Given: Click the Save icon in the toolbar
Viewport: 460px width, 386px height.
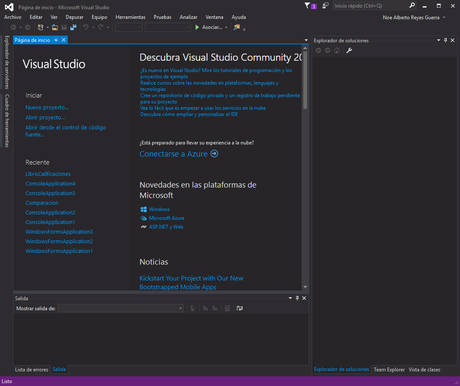Looking at the screenshot, I should (x=64, y=27).
